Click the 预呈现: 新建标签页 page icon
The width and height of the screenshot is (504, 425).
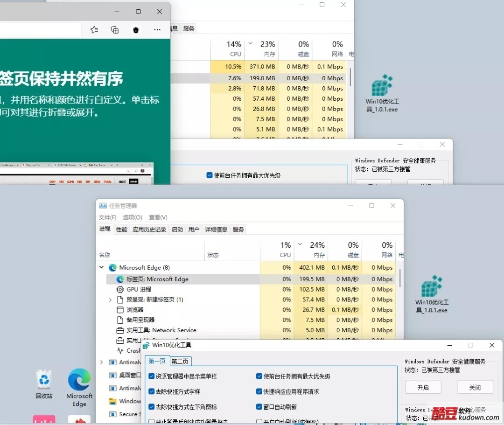[120, 300]
